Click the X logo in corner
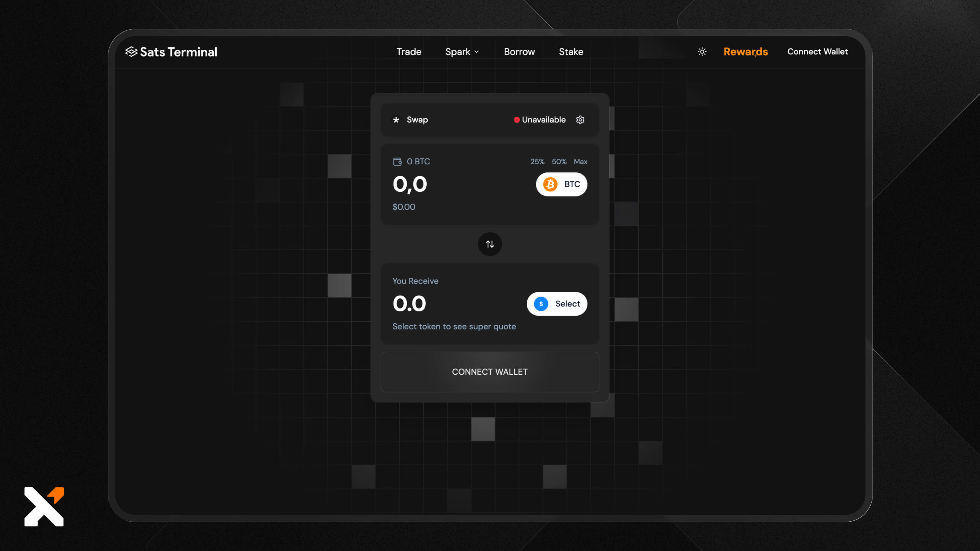The width and height of the screenshot is (980, 551). tap(44, 507)
